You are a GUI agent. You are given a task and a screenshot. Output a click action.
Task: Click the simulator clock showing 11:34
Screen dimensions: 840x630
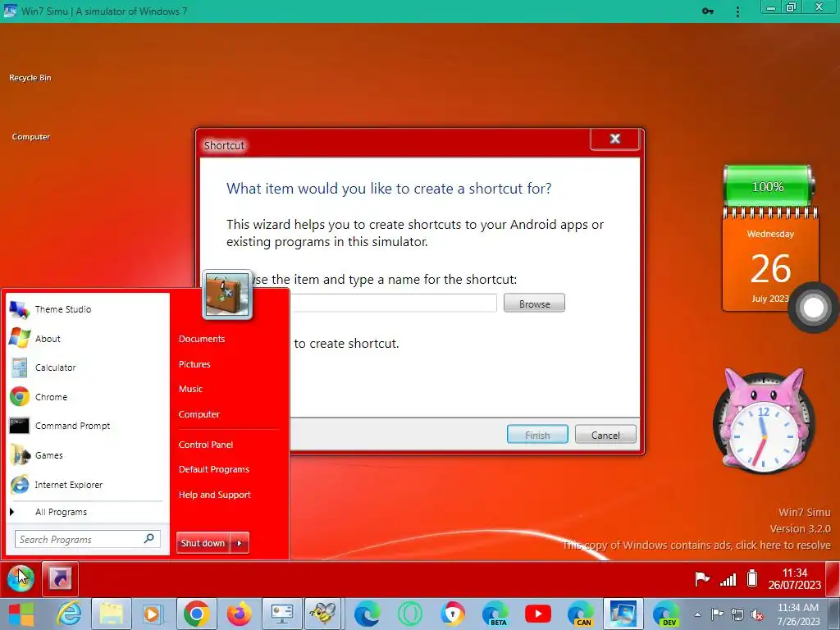794,578
